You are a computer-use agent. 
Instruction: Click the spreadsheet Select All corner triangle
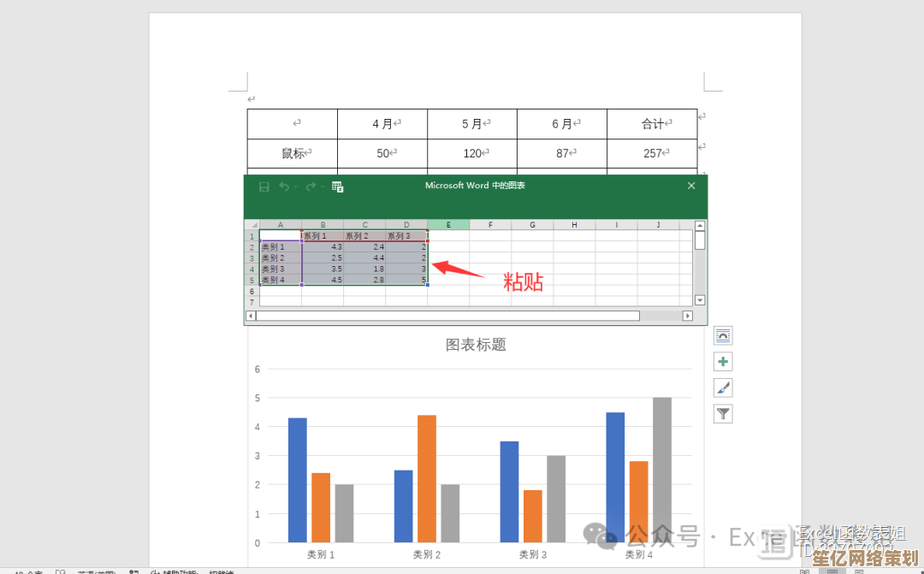(252, 225)
